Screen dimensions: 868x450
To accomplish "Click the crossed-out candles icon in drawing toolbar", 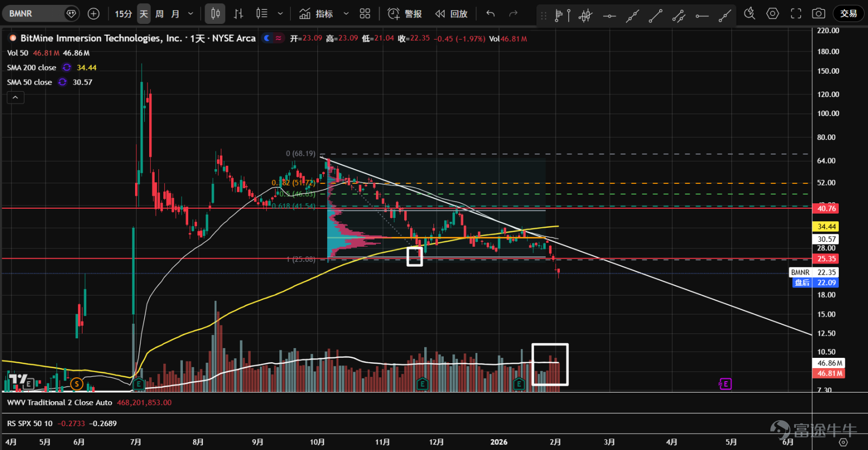I will pyautogui.click(x=585, y=15).
